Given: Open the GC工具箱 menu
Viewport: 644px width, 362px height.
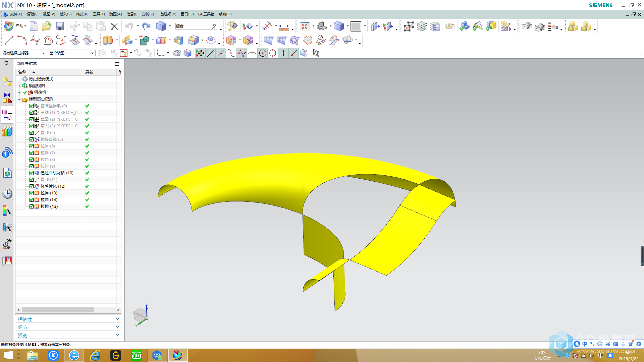Looking at the screenshot, I should (206, 14).
